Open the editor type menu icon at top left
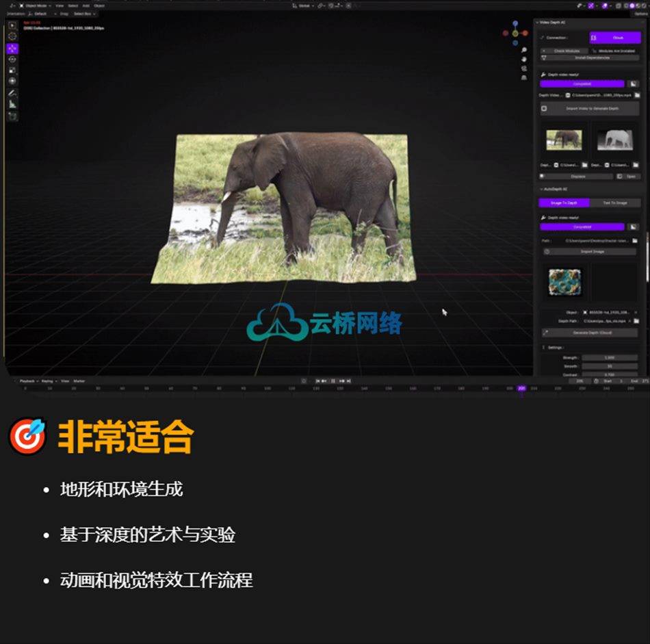This screenshot has height=644, width=650. 12,5
